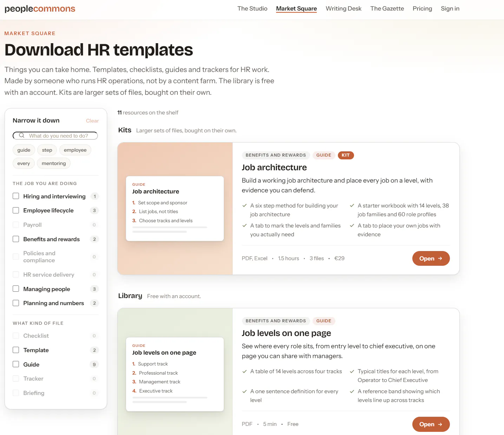The width and height of the screenshot is (504, 435).
Task: Click the '€29' price text
Action: tap(339, 258)
